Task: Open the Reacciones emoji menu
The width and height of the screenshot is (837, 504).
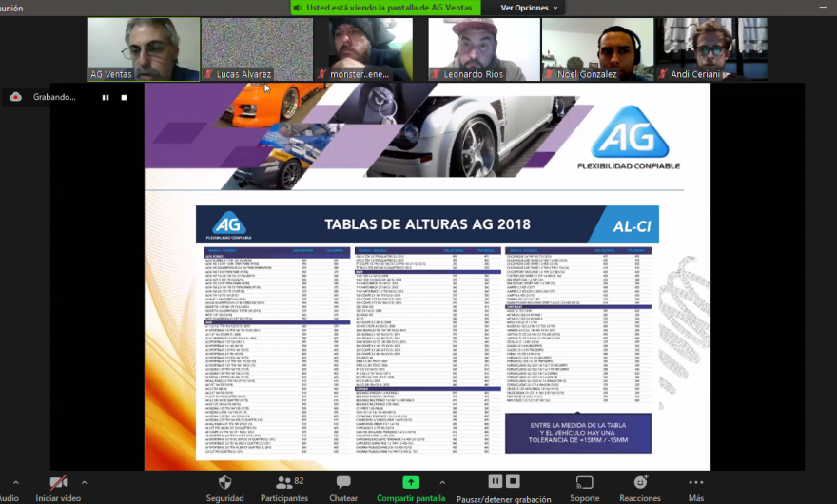Action: tap(639, 482)
